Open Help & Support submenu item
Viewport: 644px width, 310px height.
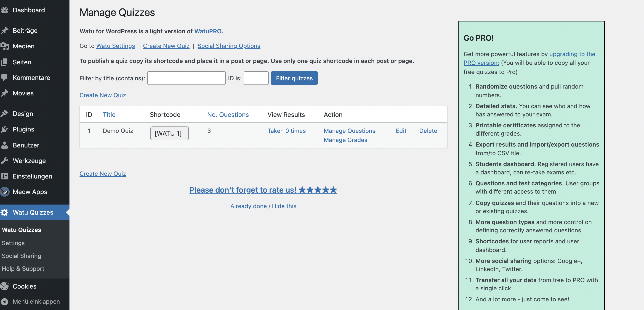pyautogui.click(x=23, y=268)
